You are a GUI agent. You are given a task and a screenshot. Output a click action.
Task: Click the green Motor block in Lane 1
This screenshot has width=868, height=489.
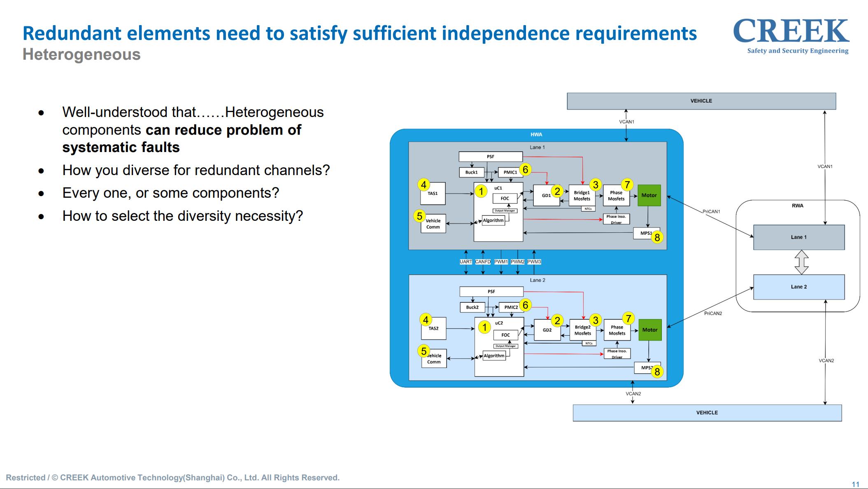pyautogui.click(x=649, y=195)
